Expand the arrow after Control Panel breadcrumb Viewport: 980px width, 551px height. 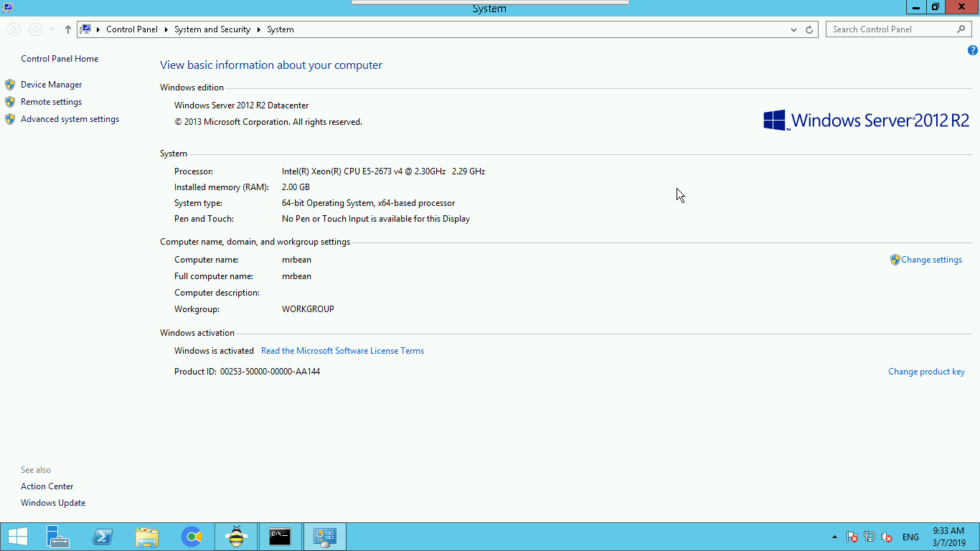(x=166, y=29)
